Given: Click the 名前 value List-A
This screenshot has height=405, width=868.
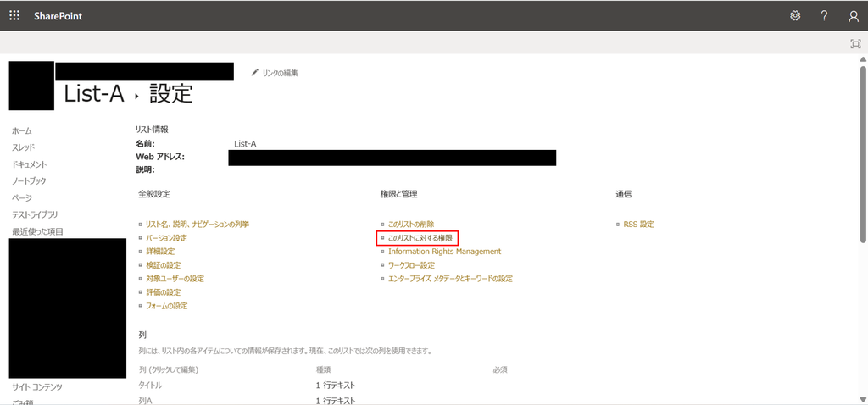Looking at the screenshot, I should (x=245, y=144).
